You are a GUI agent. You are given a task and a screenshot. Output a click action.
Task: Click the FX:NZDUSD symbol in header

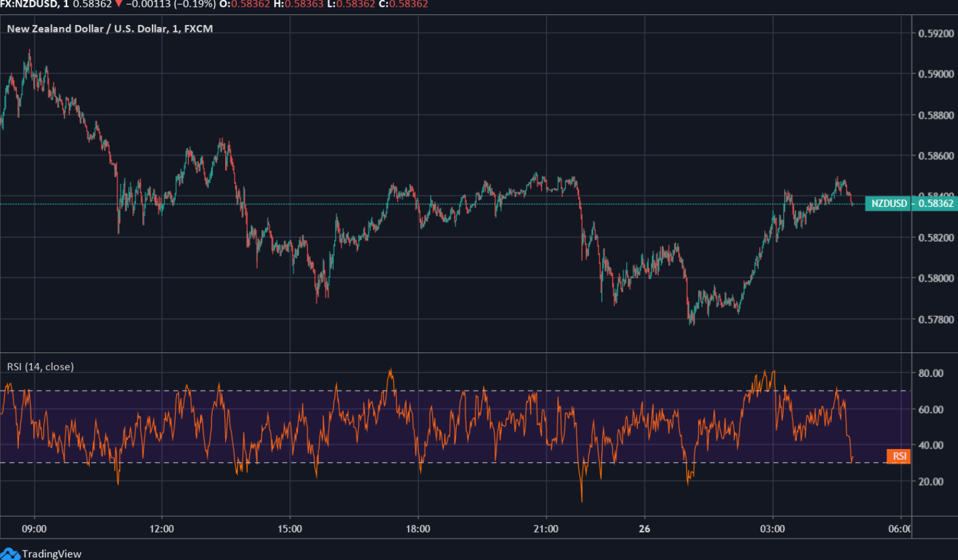29,4
